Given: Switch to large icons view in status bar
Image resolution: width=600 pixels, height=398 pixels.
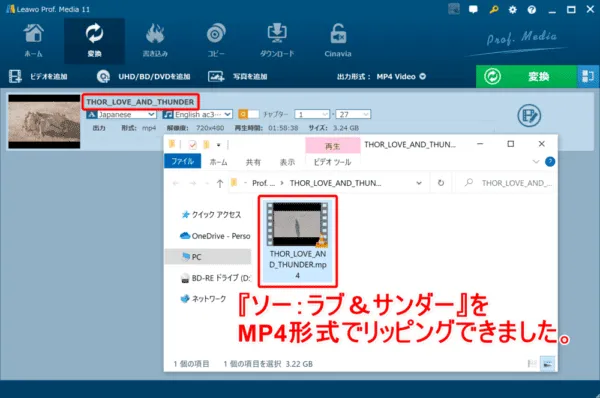Looking at the screenshot, I should click(x=548, y=364).
